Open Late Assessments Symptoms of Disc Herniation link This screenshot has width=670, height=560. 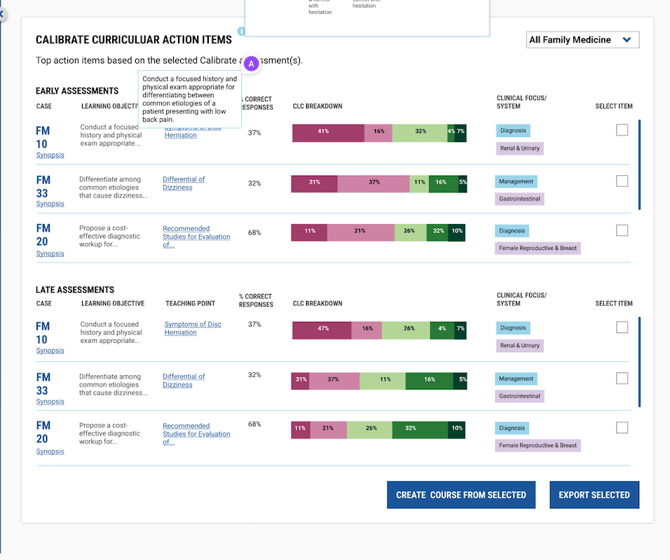point(193,328)
